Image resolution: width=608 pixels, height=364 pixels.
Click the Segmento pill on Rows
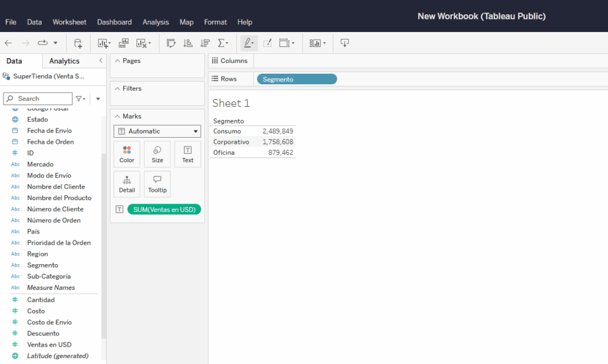[x=296, y=79]
